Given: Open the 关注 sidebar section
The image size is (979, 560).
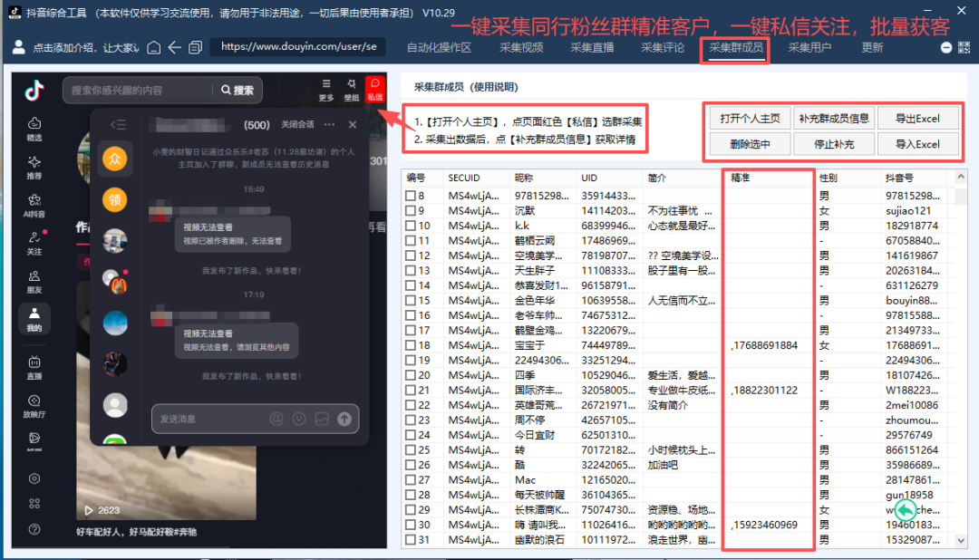Looking at the screenshot, I should (34, 244).
